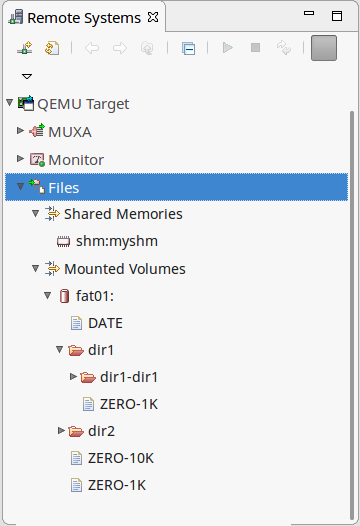Expand the MUXA tree node
360x526 pixels.
click(x=20, y=130)
